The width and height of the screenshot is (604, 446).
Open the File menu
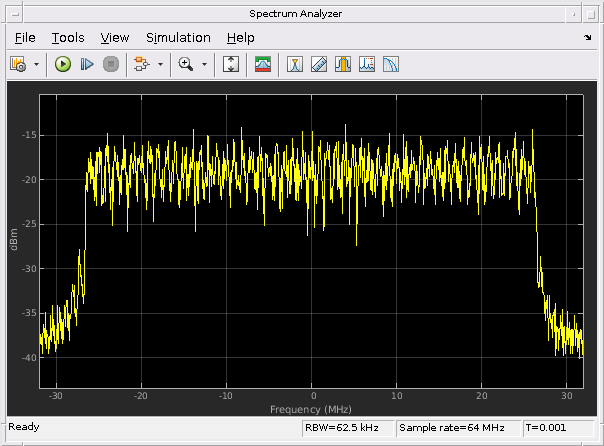[x=25, y=38]
